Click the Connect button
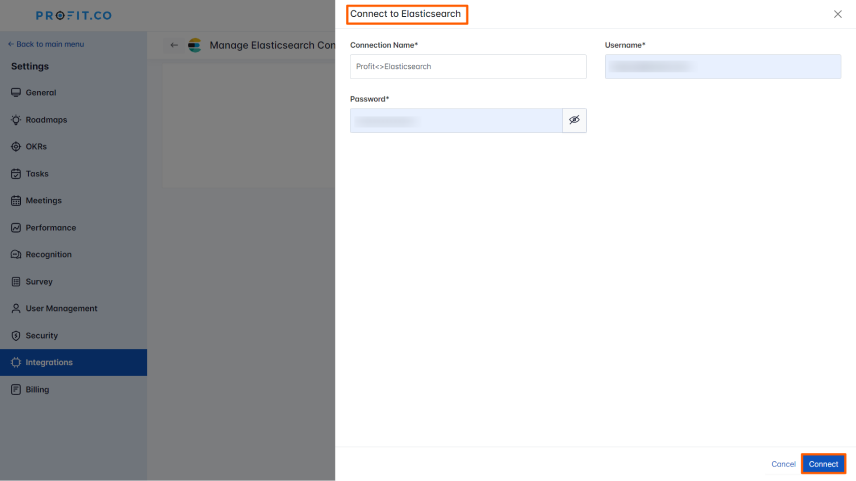The width and height of the screenshot is (856, 481). tap(823, 464)
